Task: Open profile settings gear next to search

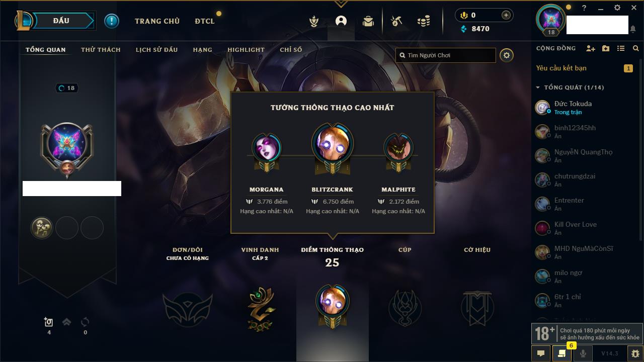Action: tap(507, 55)
